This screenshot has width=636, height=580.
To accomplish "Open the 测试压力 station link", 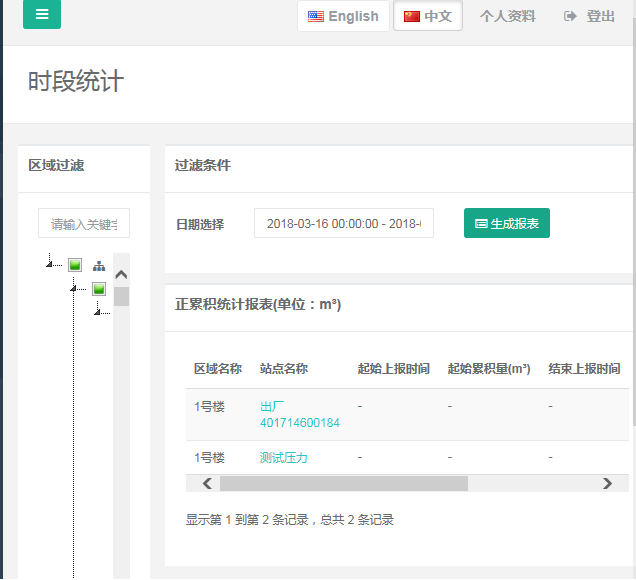I will coord(284,458).
